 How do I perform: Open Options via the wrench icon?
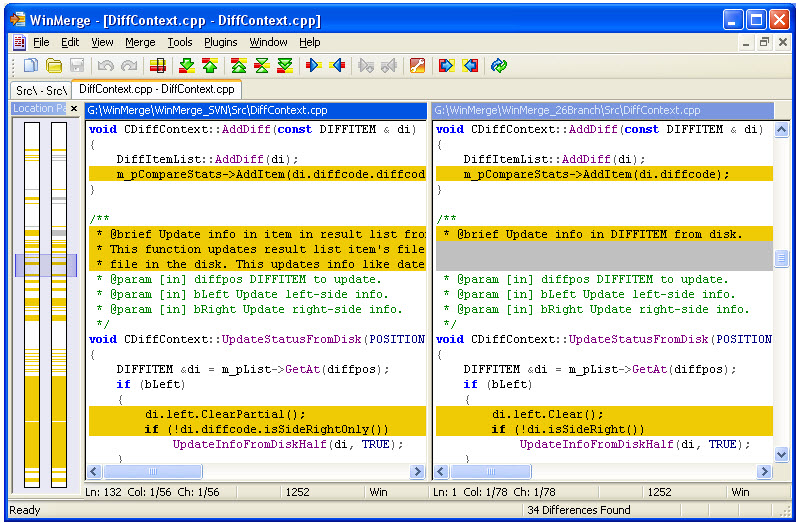[x=417, y=66]
